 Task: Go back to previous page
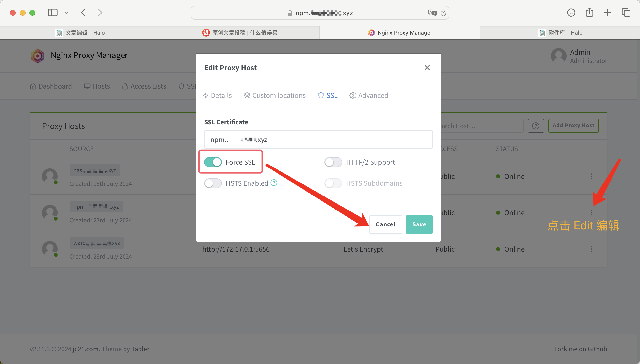click(83, 13)
